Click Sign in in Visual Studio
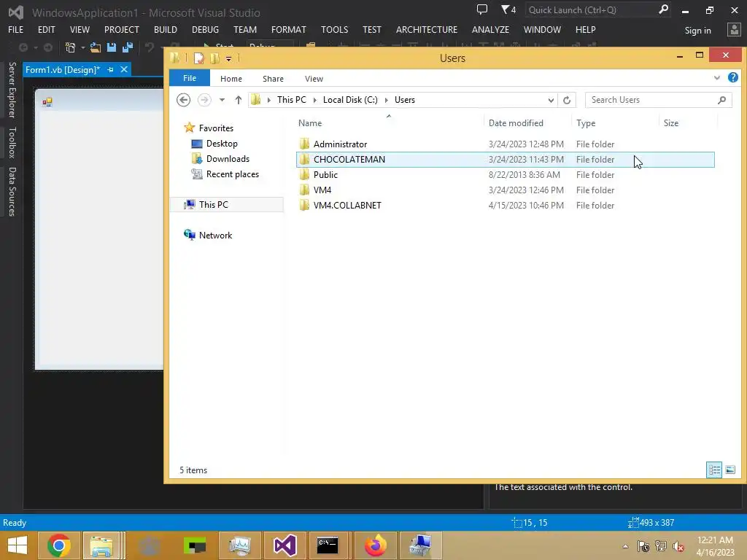 (x=698, y=31)
